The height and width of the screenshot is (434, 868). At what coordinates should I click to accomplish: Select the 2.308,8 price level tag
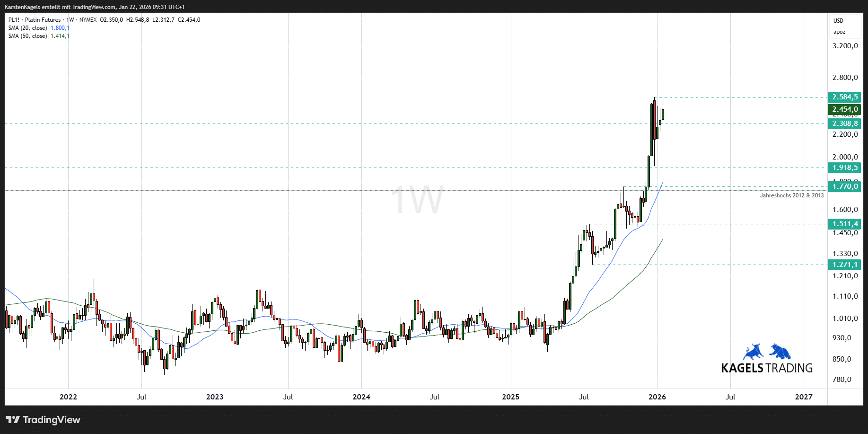click(x=844, y=124)
